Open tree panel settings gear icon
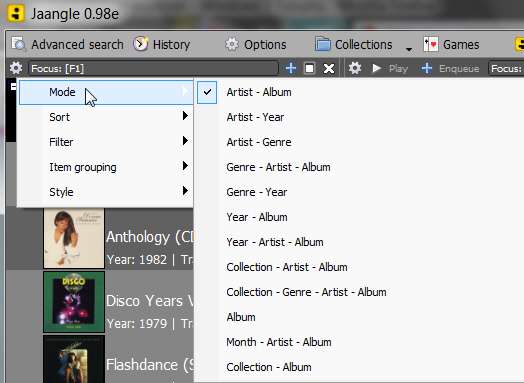Screen dimensions: 524x383 click(16, 68)
